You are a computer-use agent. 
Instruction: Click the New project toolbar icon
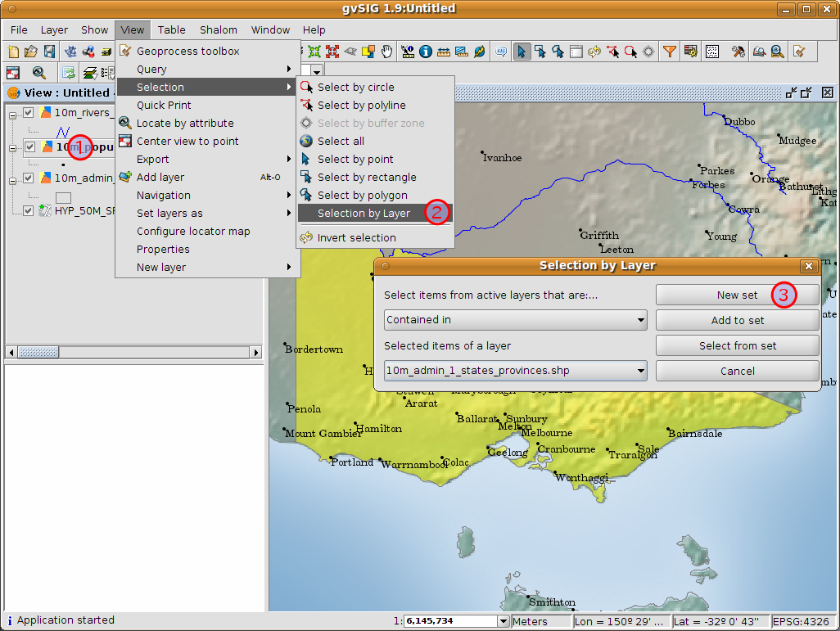(x=13, y=52)
